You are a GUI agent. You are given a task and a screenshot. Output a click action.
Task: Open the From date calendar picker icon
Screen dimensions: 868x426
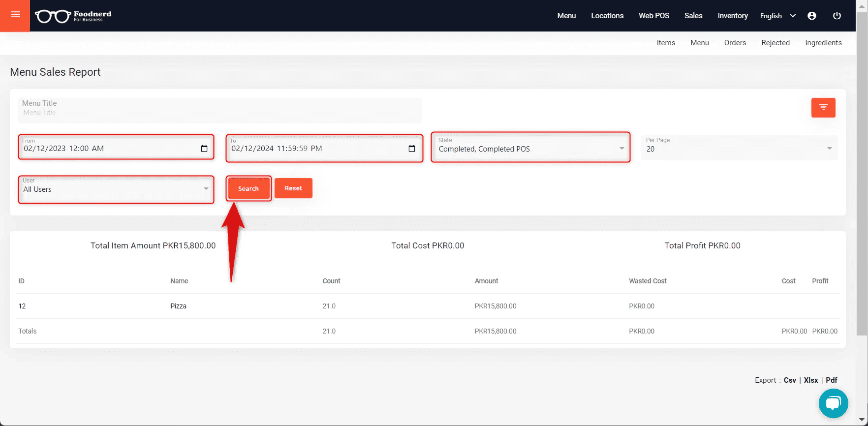coord(204,149)
